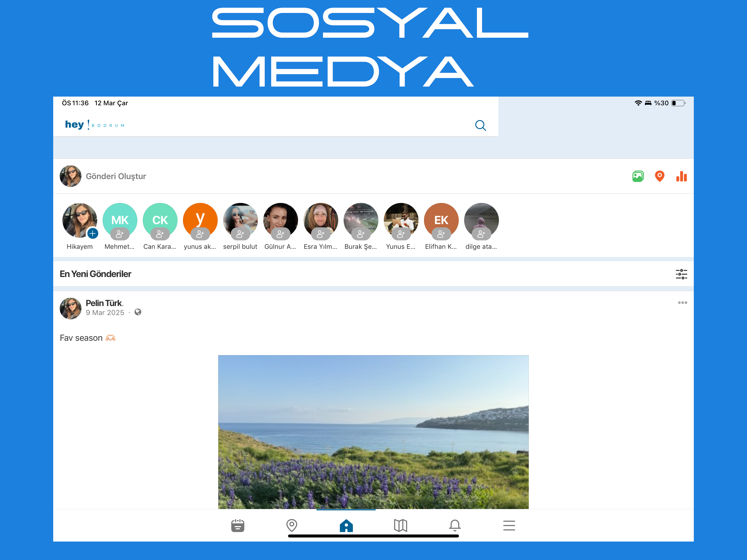This screenshot has width=747, height=560.
Task: Tap the hey! Bodrum logo
Action: click(x=95, y=125)
